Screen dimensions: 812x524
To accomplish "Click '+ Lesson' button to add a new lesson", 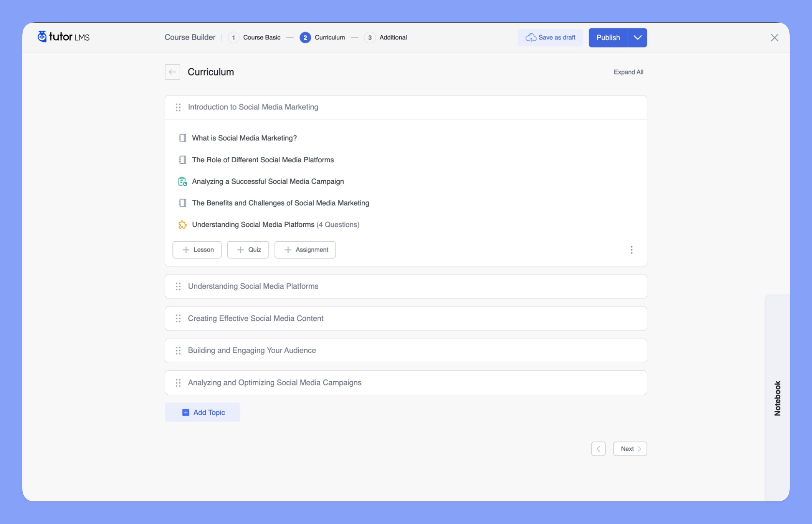I will tap(197, 250).
